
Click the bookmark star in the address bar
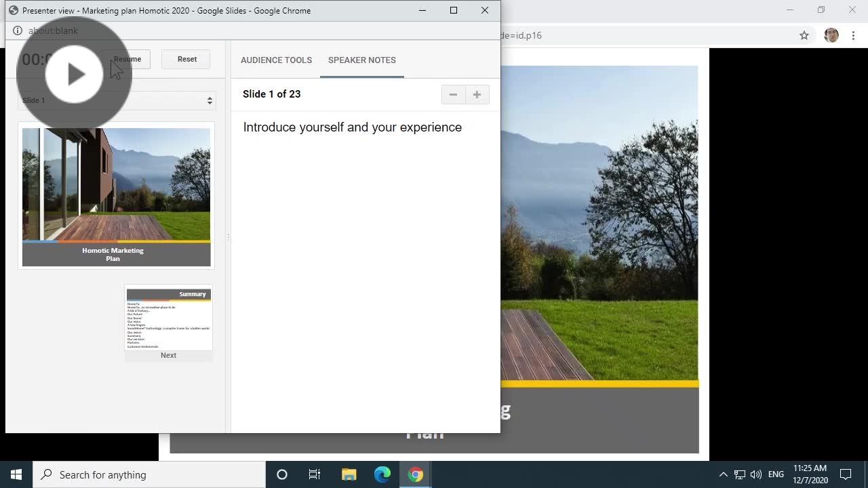click(x=804, y=35)
